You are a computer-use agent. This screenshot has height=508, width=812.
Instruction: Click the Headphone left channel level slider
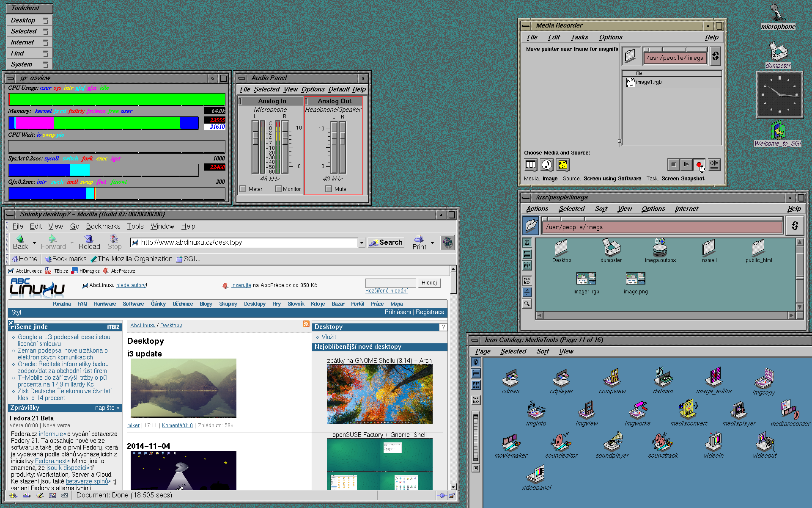[x=334, y=138]
